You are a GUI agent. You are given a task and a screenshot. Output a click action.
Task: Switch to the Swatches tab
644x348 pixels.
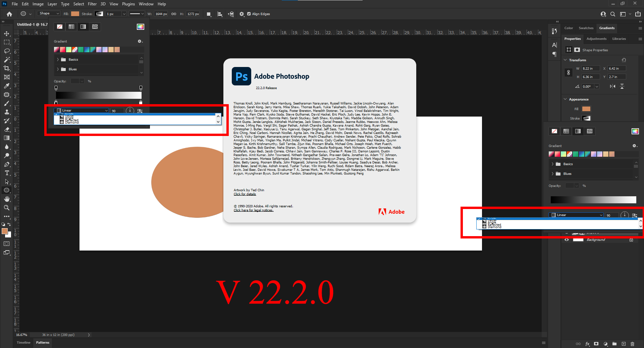pyautogui.click(x=586, y=28)
